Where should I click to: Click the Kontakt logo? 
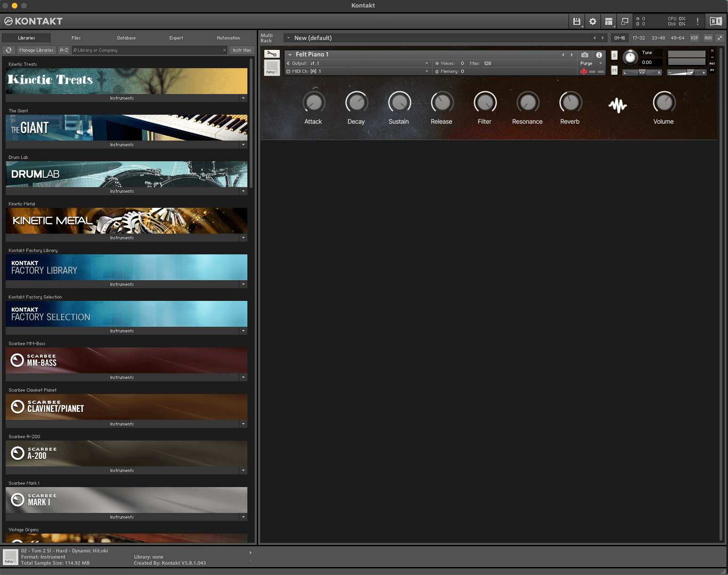click(33, 21)
